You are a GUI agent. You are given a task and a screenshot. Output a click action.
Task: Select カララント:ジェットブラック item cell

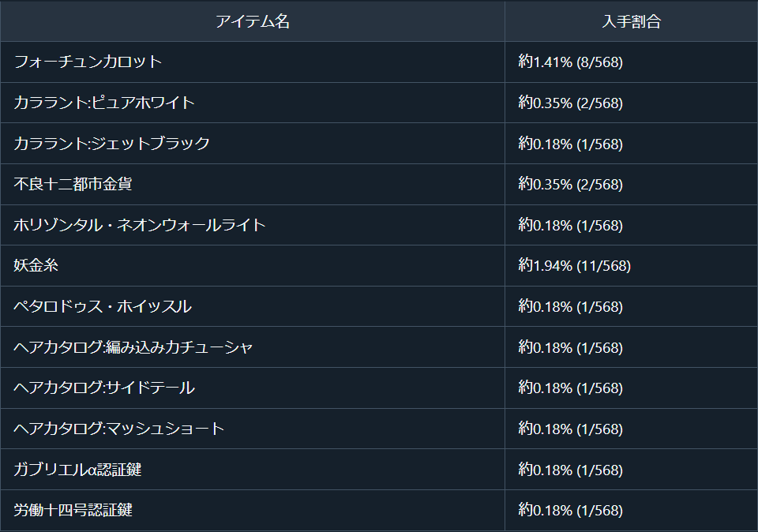point(253,144)
